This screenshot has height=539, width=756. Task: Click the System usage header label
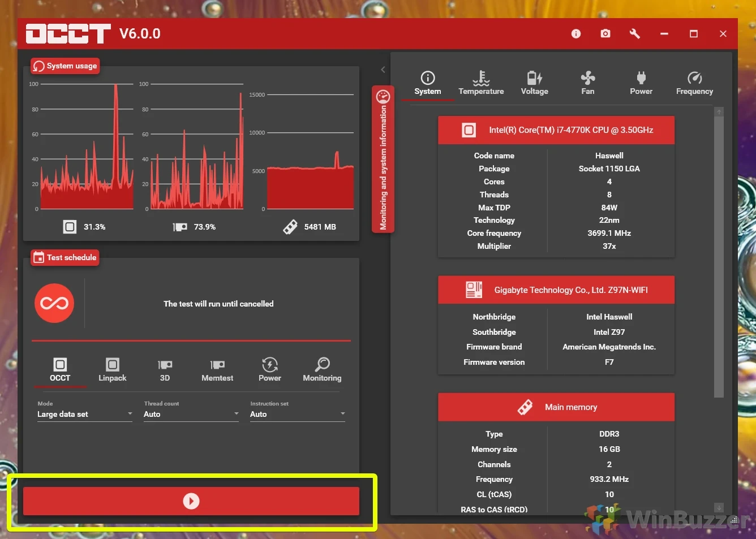coord(65,66)
